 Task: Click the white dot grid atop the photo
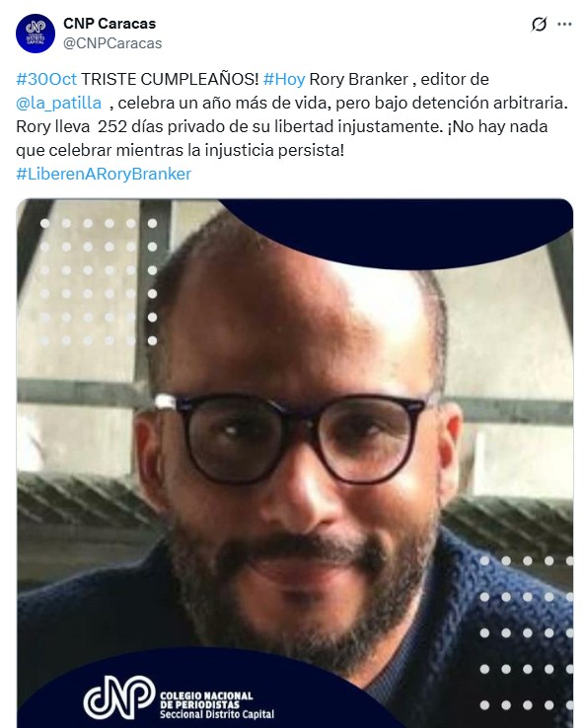99,282
